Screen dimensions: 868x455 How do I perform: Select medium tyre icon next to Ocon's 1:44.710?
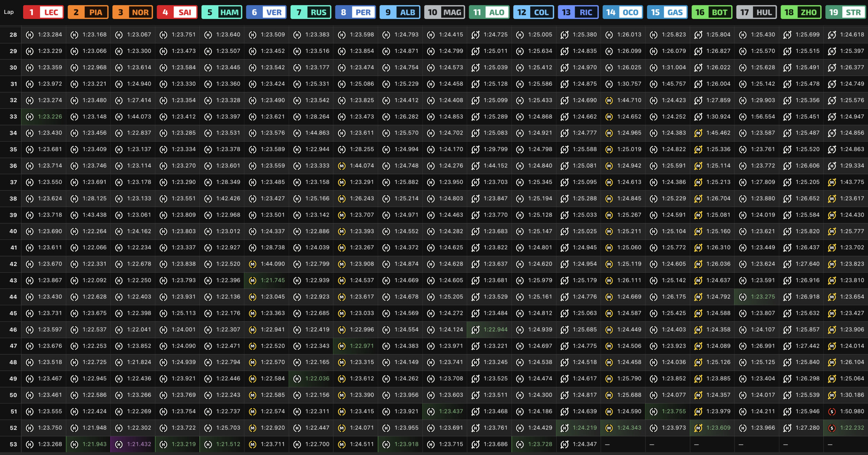point(609,100)
